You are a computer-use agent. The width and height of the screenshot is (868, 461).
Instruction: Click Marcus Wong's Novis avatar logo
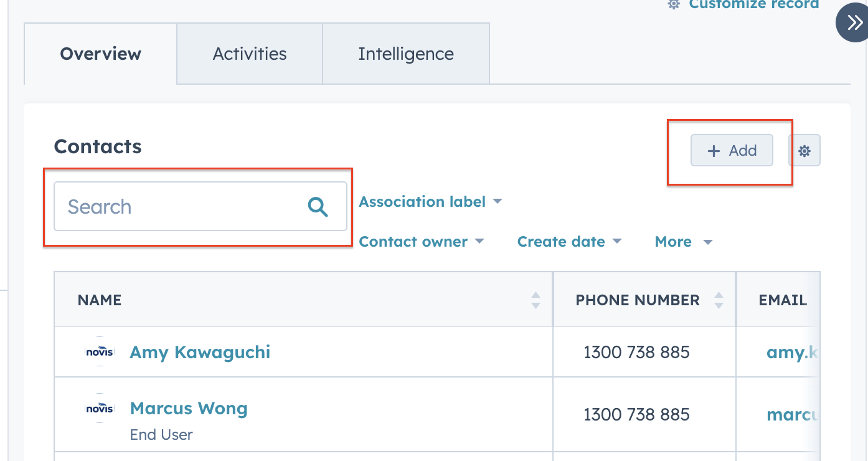click(100, 409)
